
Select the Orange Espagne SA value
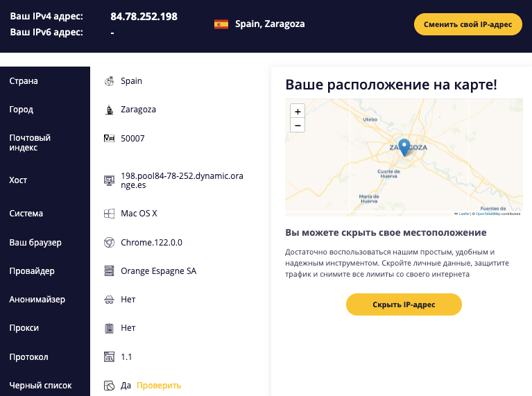pyautogui.click(x=158, y=271)
